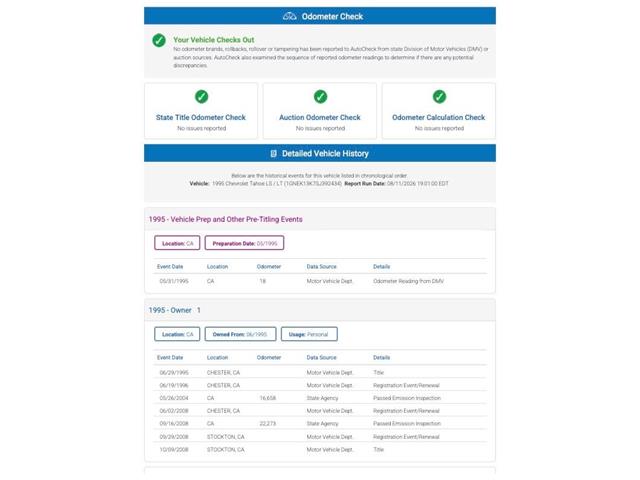Open the Odometer Calculation Check card
This screenshot has height=480, width=640.
pyautogui.click(x=439, y=111)
